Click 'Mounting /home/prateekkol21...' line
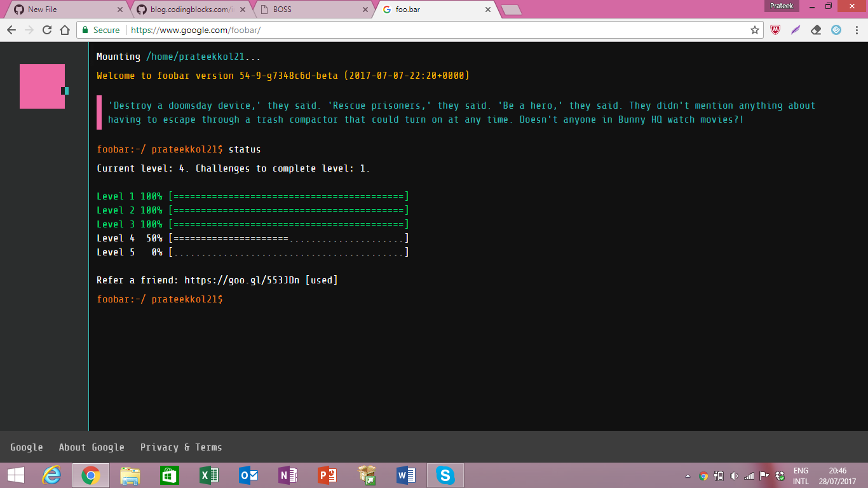Viewport: 868px width, 488px height. tap(179, 57)
